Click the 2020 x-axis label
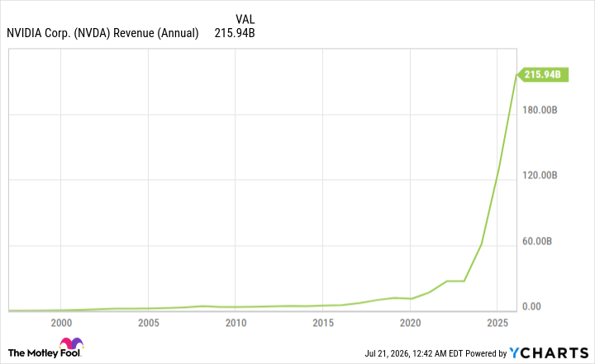This screenshot has height=364, width=595. (x=410, y=323)
